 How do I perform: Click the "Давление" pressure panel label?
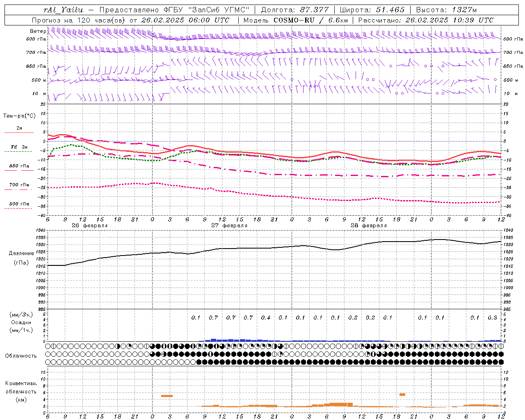tap(21, 253)
